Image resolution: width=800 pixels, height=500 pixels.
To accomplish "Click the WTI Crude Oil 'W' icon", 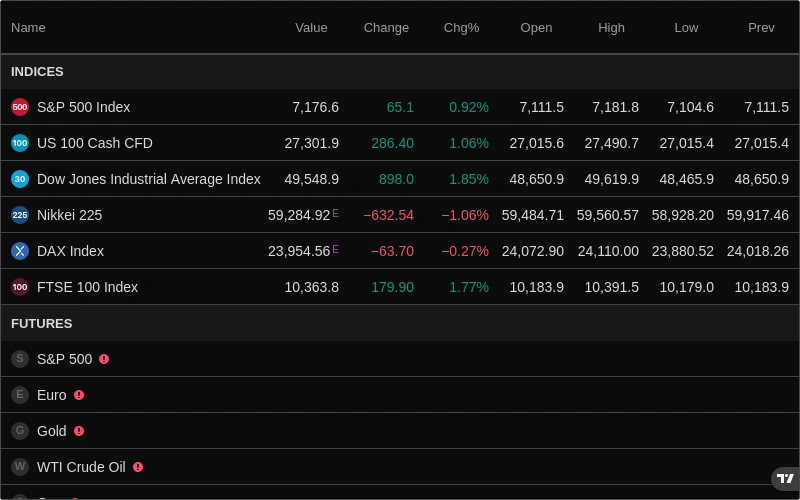I will tap(20, 467).
